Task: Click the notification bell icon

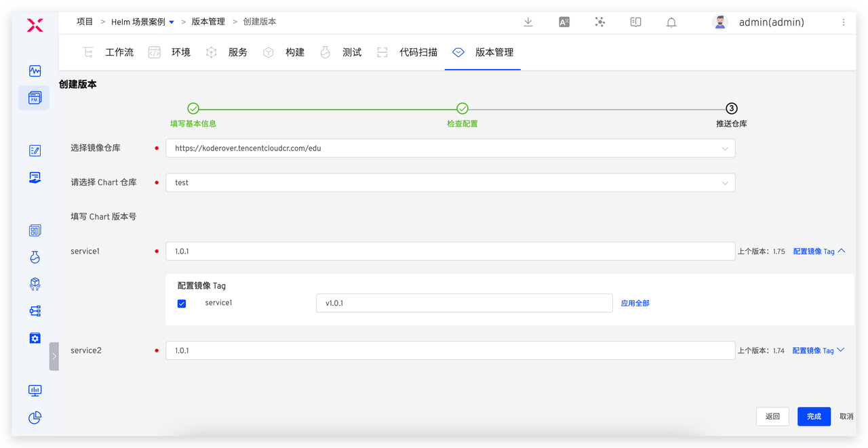Action: (671, 22)
